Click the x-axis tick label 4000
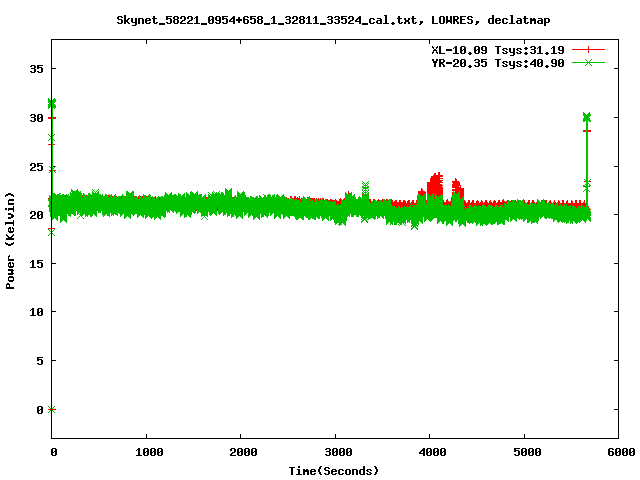640x480 pixels. pyautogui.click(x=432, y=452)
